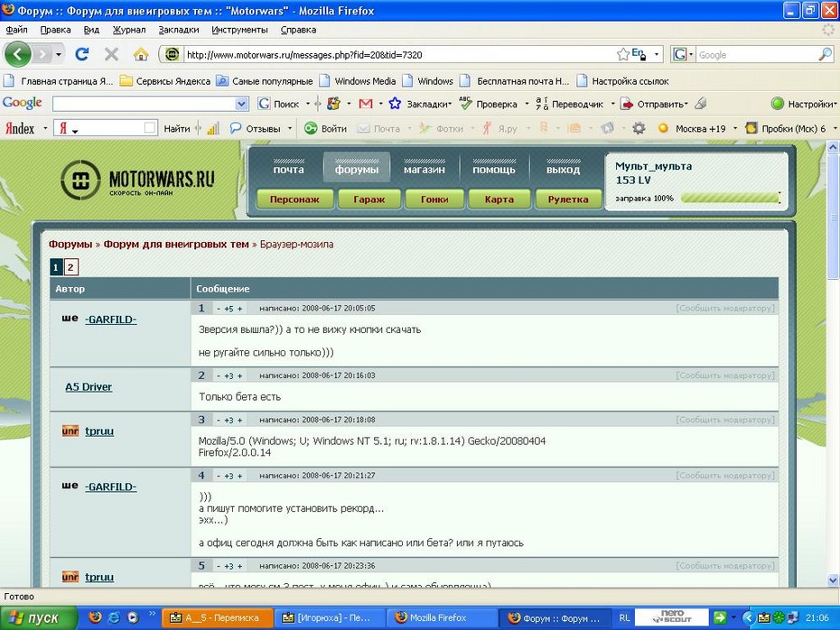Click the Motorwars.ru logo
Image resolution: width=840 pixels, height=630 pixels.
click(137, 180)
